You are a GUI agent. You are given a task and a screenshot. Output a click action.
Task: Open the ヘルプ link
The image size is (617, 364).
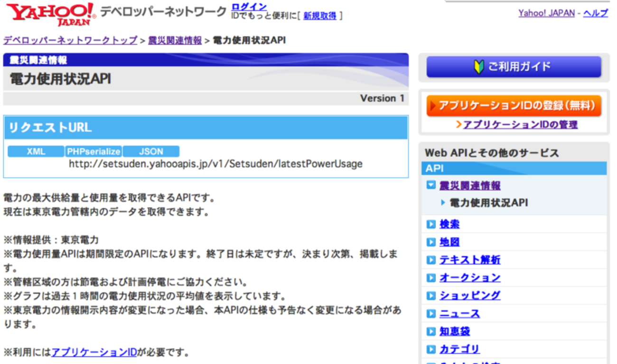pyautogui.click(x=596, y=13)
